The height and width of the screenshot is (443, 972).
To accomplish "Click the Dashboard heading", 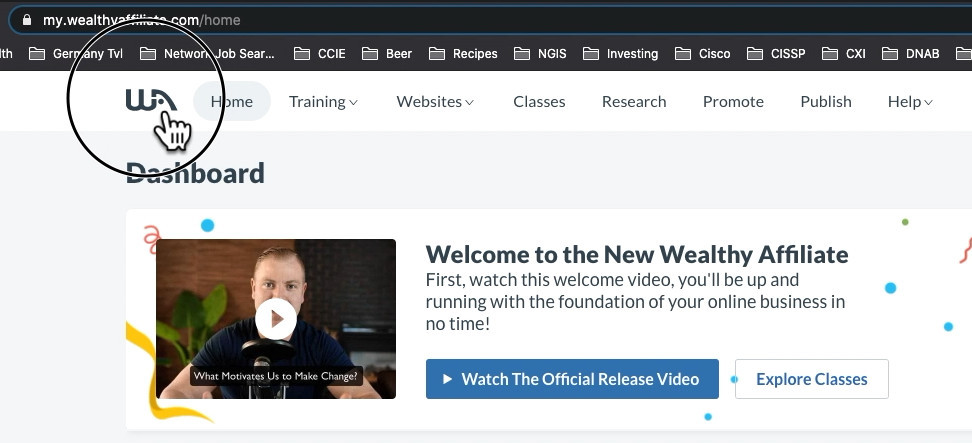I will point(195,173).
